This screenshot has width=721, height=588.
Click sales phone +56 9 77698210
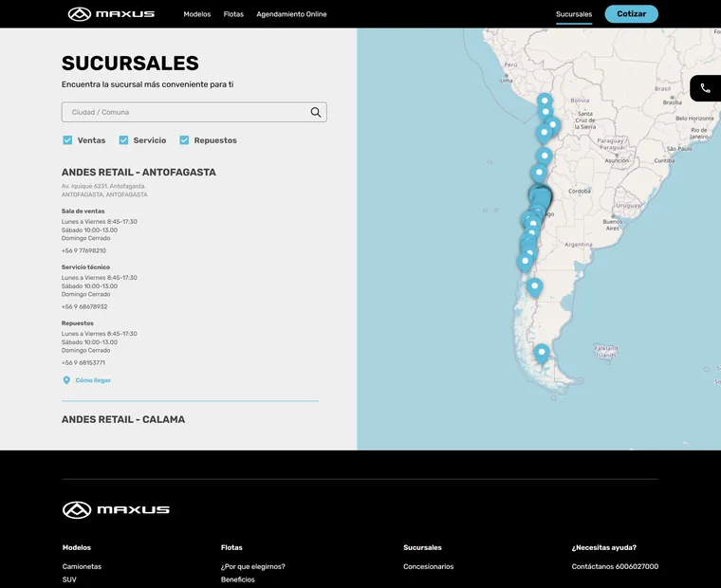[x=83, y=250]
